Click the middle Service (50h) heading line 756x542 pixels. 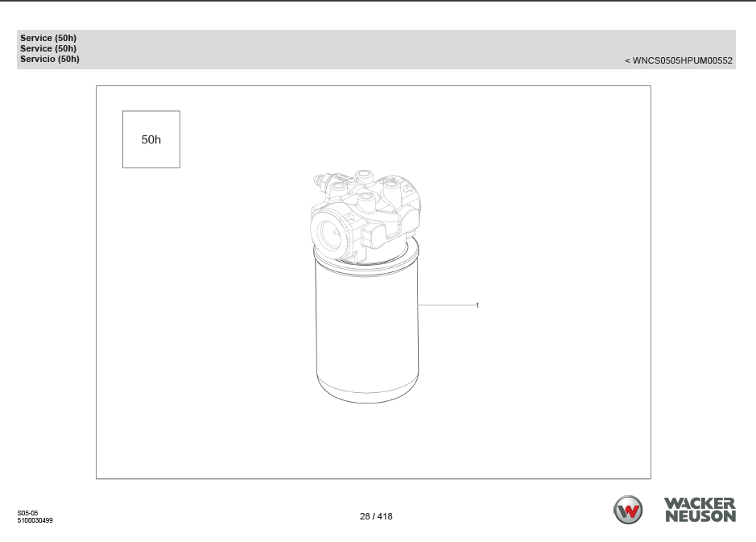coord(48,48)
